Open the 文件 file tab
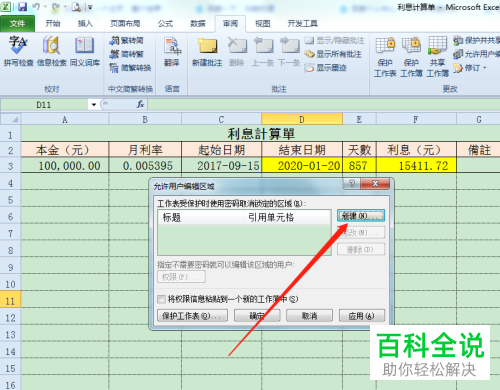Viewport: 500px width, 390px height. tap(17, 24)
